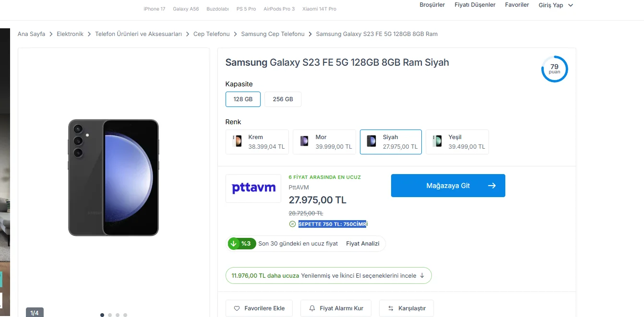The image size is (644, 317).
Task: Click the arrow on Mağazaya Git button
Action: coord(491,186)
